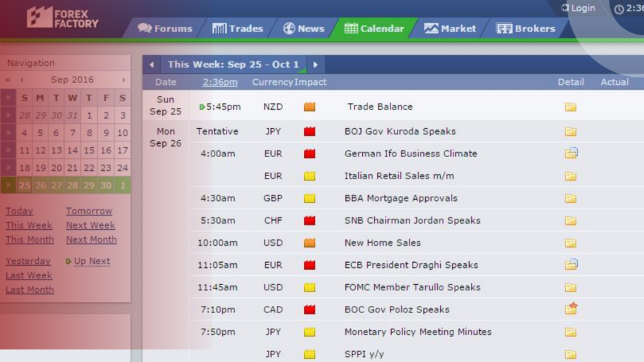The height and width of the screenshot is (362, 644).
Task: Open starred detail folder for BOC Gov Poloz Speaks
Action: (571, 309)
